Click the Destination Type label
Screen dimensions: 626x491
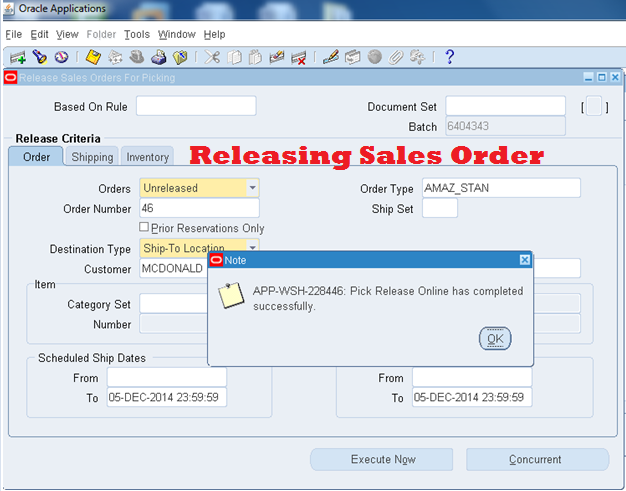(x=90, y=249)
